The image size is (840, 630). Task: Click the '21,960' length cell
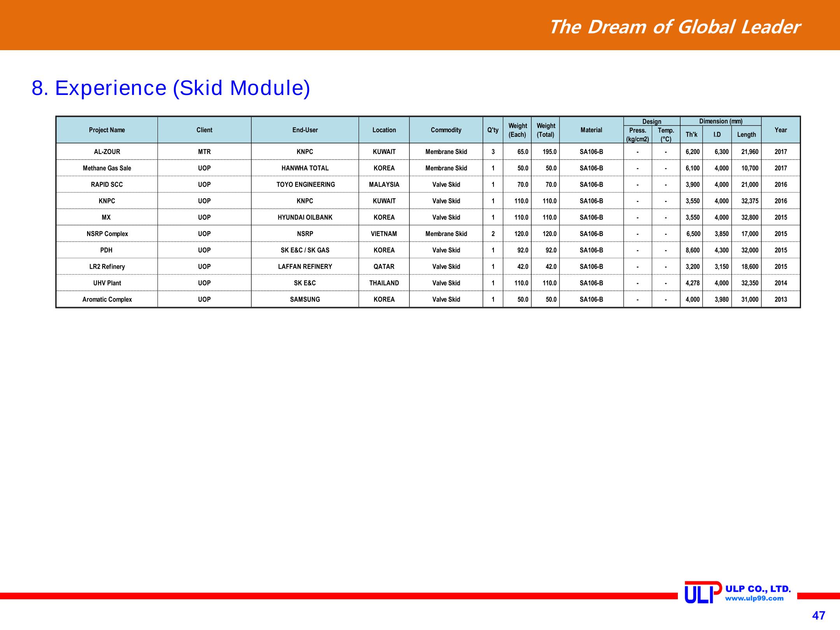coord(746,152)
